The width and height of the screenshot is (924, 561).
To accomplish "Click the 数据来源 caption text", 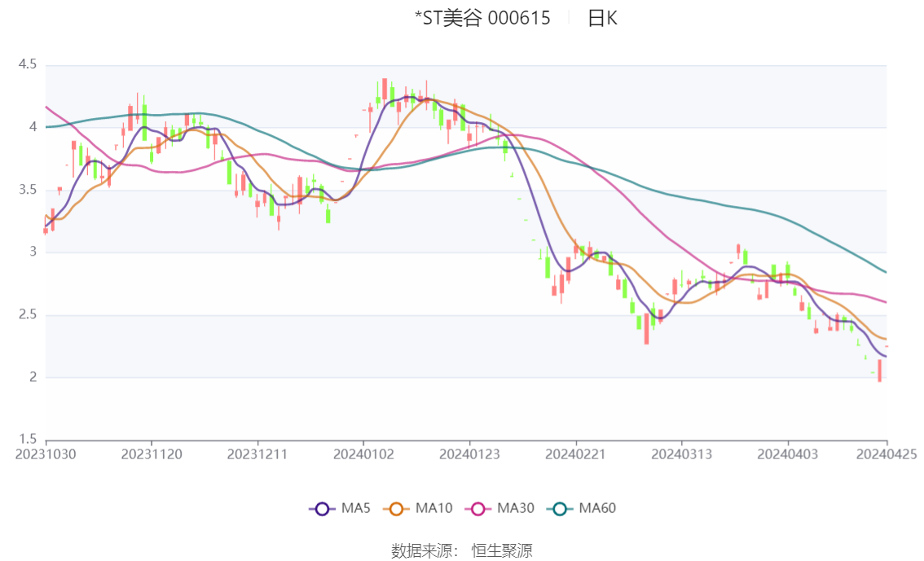I will click(422, 551).
